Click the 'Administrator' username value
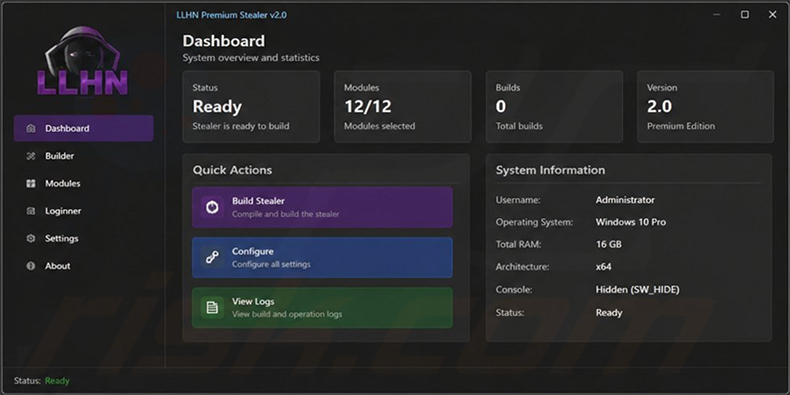790x395 pixels. coord(625,200)
